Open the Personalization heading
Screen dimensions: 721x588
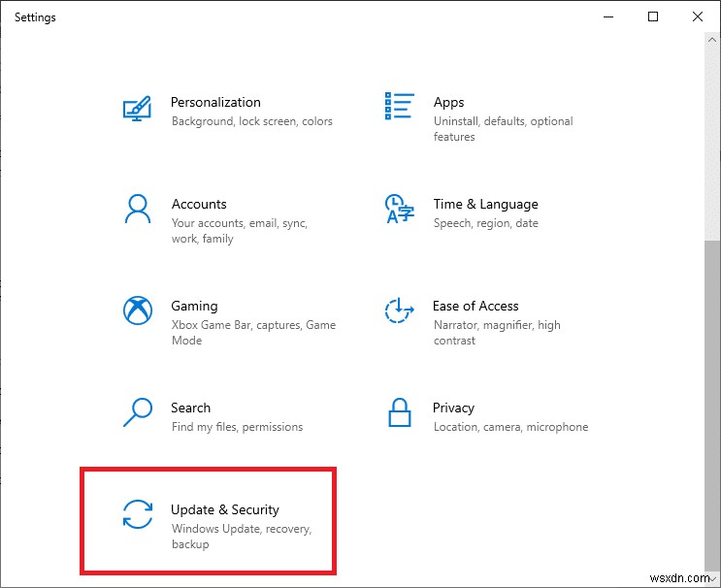(215, 102)
